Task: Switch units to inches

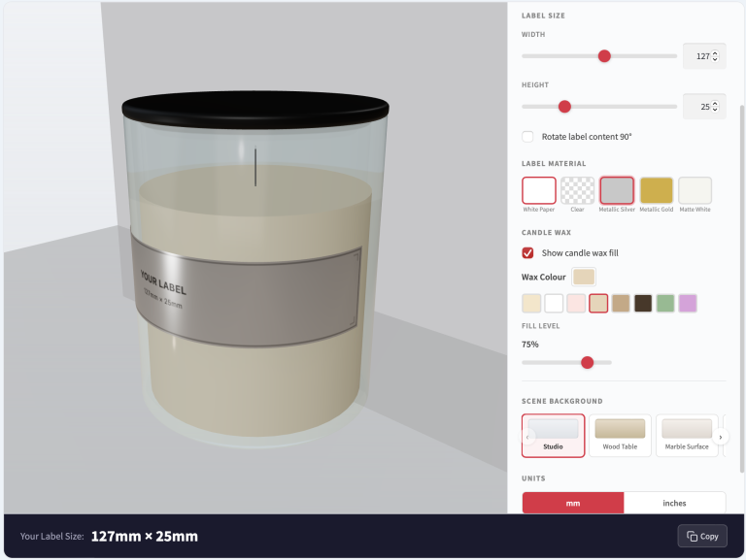Action: (674, 503)
